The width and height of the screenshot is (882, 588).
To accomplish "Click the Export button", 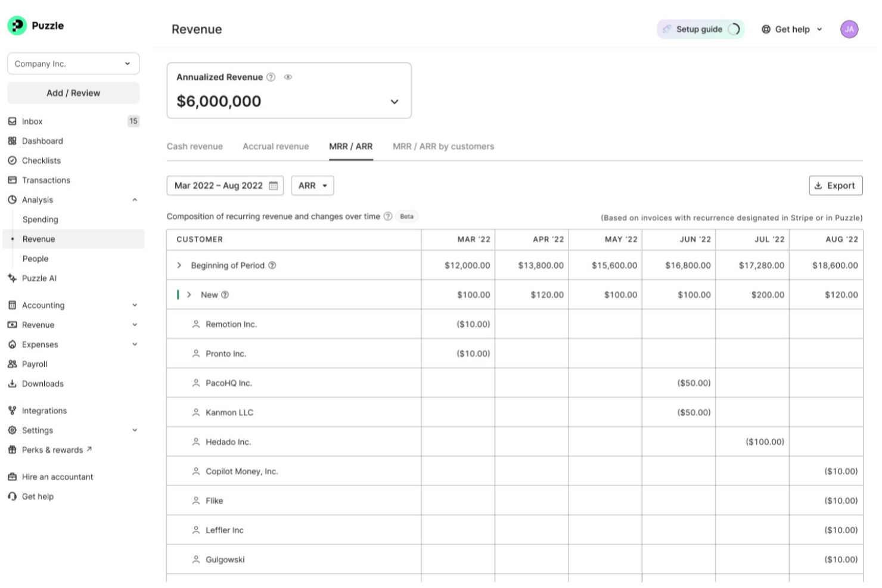I will 836,185.
